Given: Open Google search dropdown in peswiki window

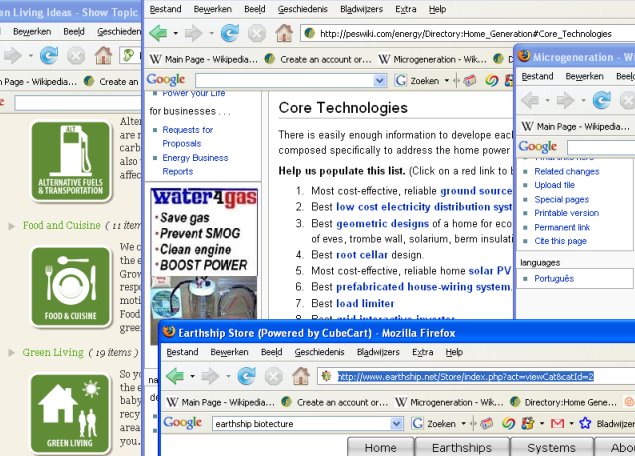Looking at the screenshot, I should pyautogui.click(x=379, y=81).
